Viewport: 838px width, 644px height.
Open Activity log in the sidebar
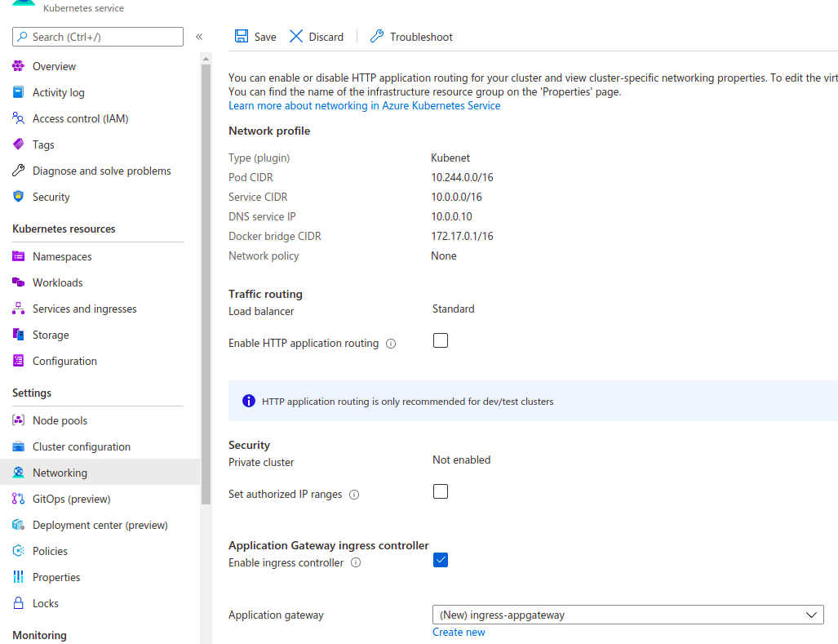point(58,92)
